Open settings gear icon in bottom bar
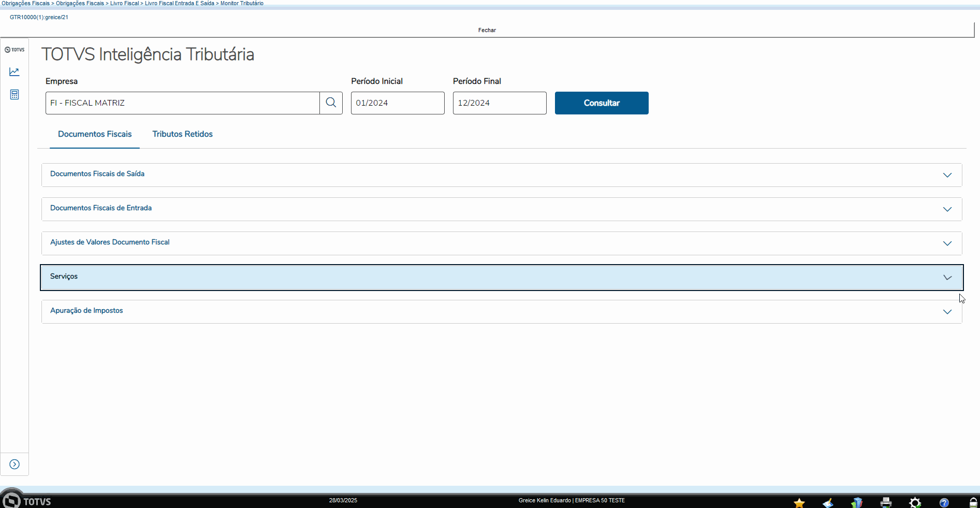 (x=915, y=503)
